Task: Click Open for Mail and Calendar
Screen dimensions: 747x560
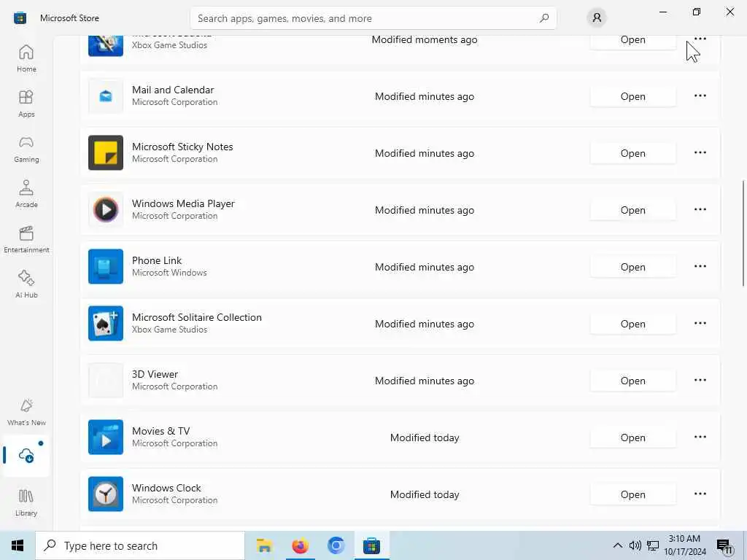Action: (x=632, y=96)
